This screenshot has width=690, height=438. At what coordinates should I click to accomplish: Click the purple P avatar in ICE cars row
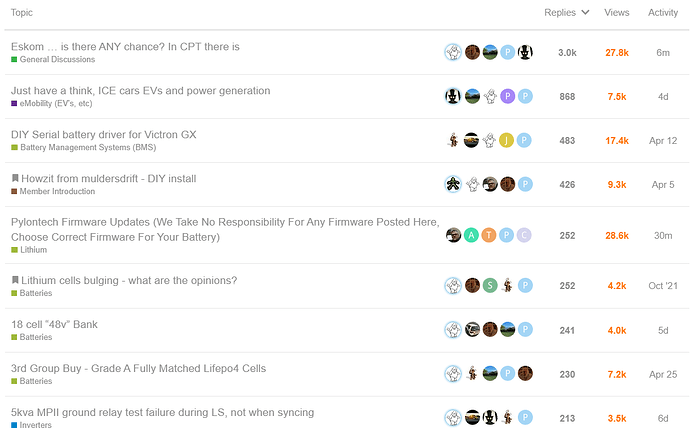coord(507,96)
